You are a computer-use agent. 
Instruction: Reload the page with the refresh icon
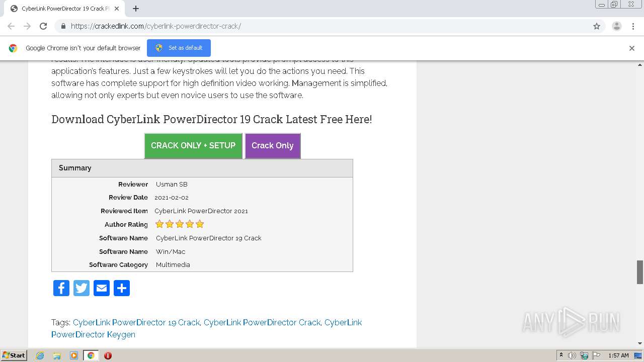pos(43,26)
